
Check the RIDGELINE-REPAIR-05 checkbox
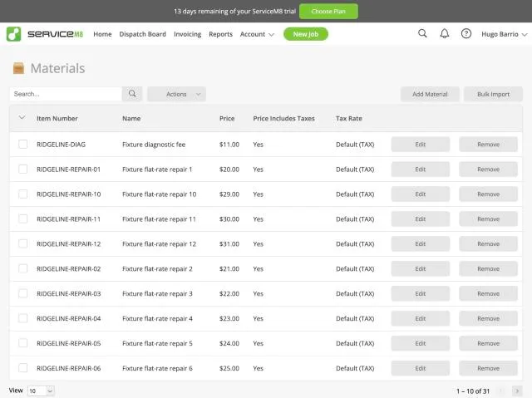point(23,343)
